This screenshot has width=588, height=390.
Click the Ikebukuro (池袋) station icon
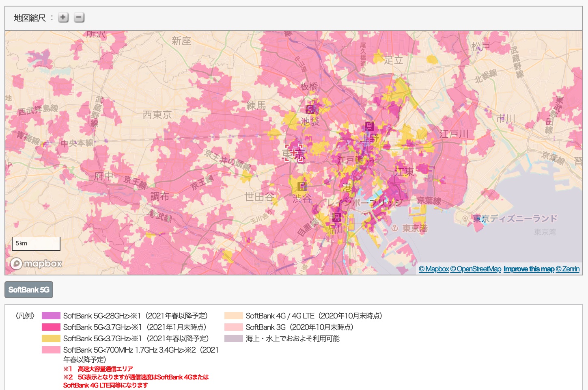(310, 109)
